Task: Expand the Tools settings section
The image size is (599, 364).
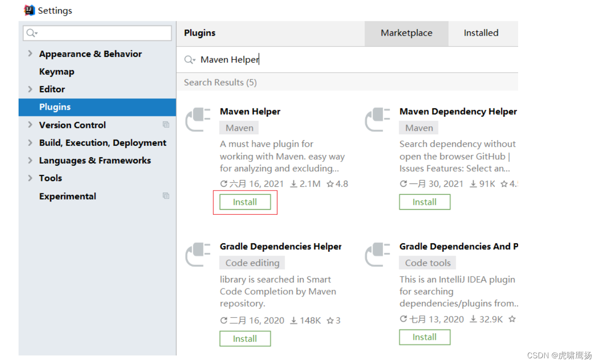Action: click(30, 178)
